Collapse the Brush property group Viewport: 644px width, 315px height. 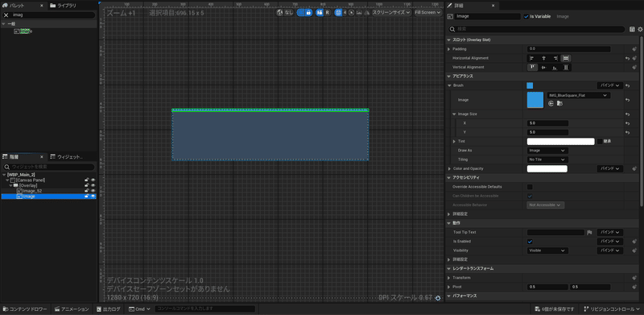click(x=449, y=85)
